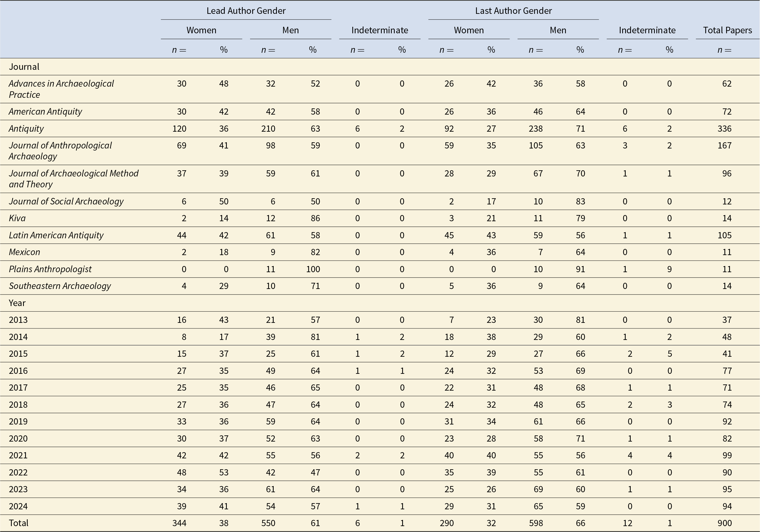Click the Kiva row label
The width and height of the screenshot is (760, 532).
tap(17, 218)
